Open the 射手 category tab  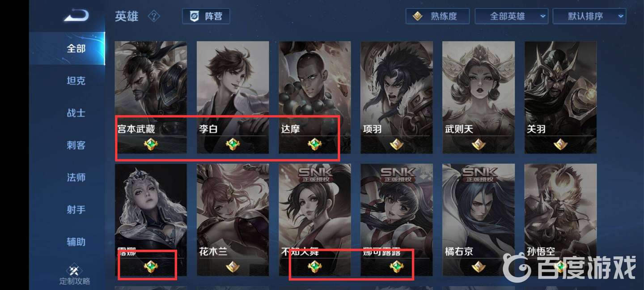pyautogui.click(x=76, y=210)
